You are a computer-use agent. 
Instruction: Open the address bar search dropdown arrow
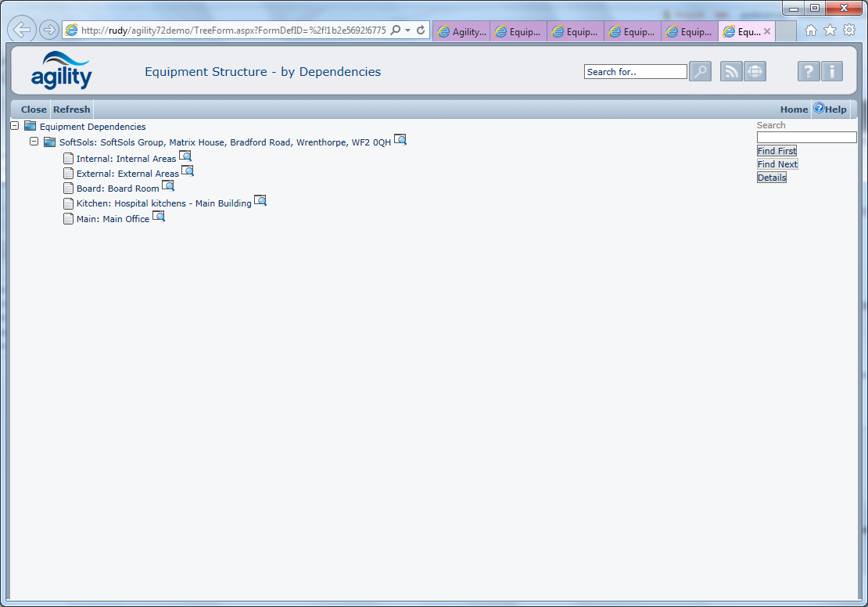[x=407, y=31]
